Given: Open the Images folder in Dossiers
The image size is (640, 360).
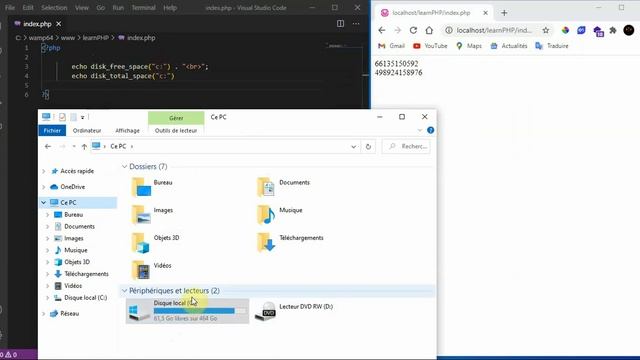Looking at the screenshot, I should [x=152, y=214].
